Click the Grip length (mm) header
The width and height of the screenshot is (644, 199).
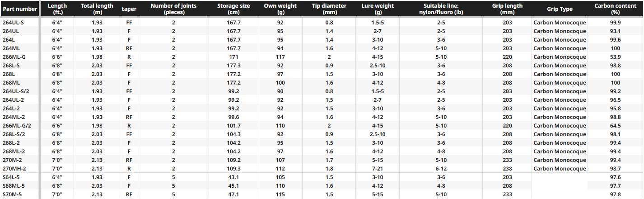pos(507,9)
